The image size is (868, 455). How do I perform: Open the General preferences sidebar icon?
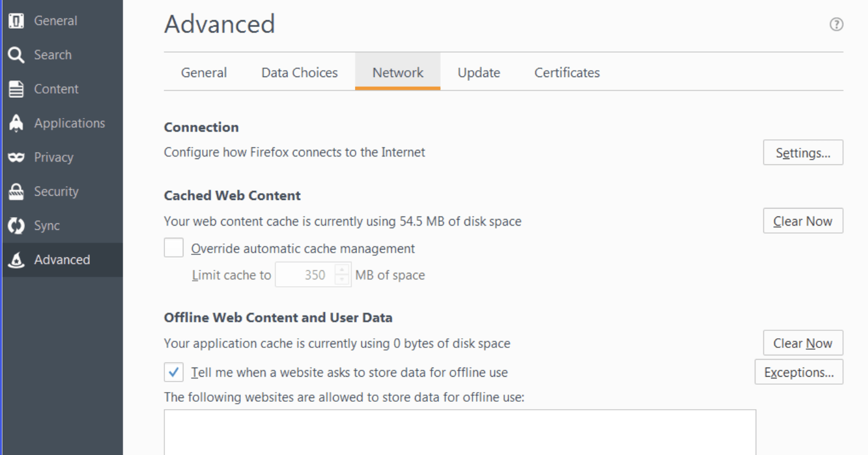(16, 21)
